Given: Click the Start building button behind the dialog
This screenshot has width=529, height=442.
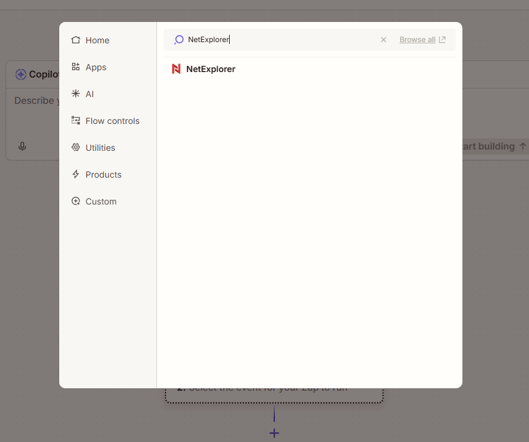Looking at the screenshot, I should tap(495, 146).
